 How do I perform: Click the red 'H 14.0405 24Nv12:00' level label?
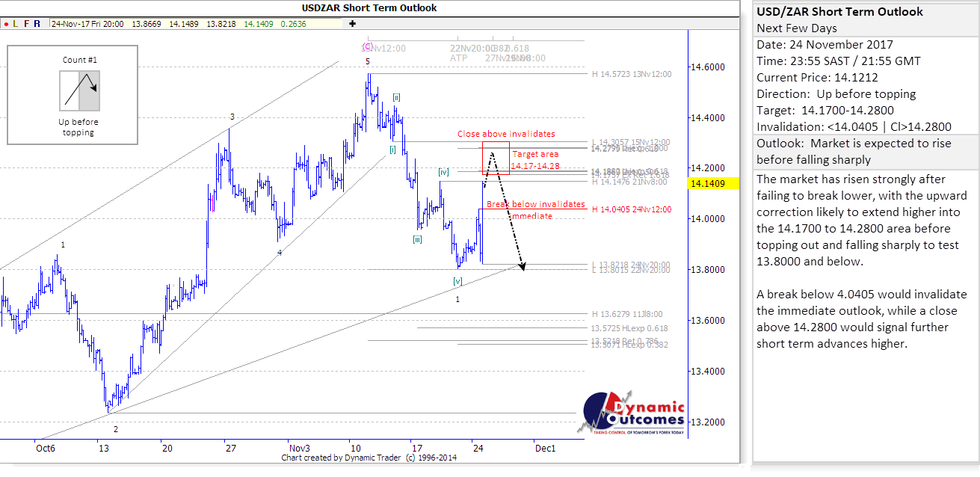coord(632,209)
